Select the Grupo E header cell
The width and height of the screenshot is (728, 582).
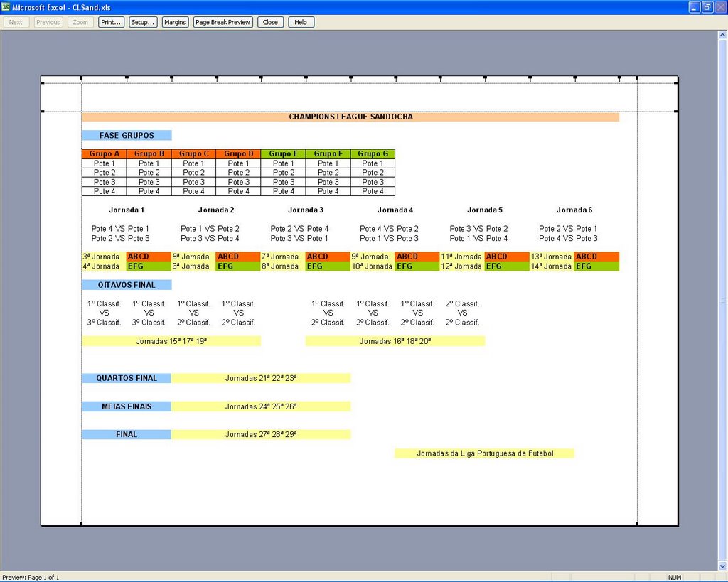(283, 153)
